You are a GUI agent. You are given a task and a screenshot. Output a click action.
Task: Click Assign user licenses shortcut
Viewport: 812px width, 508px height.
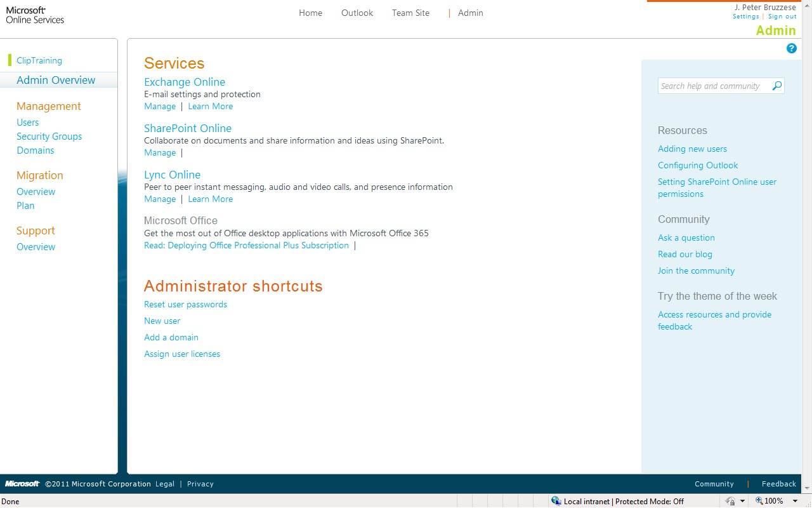(x=182, y=354)
